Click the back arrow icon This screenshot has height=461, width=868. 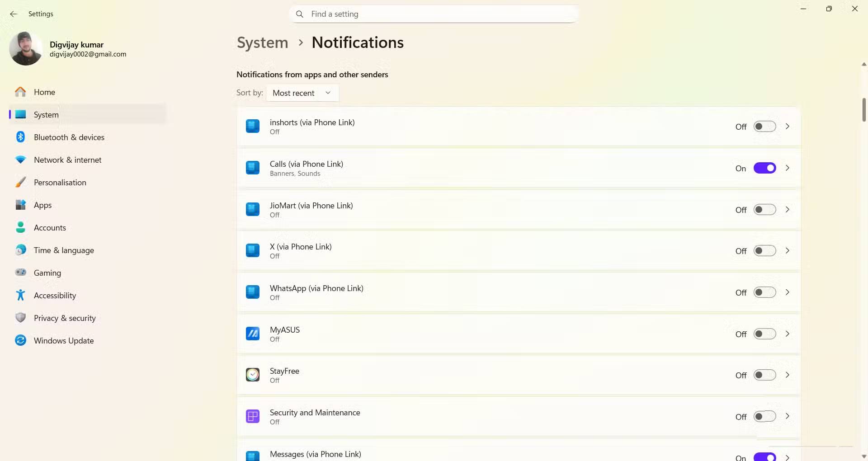pyautogui.click(x=14, y=14)
